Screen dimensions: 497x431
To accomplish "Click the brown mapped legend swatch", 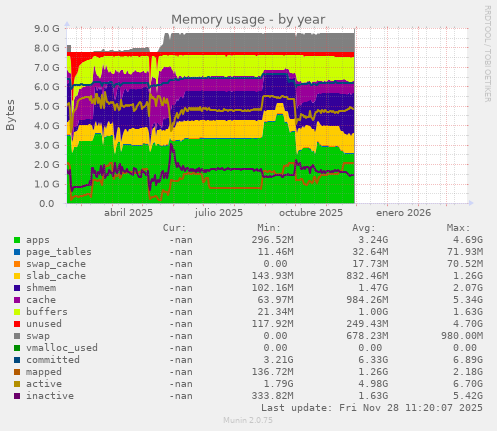I will point(17,372).
